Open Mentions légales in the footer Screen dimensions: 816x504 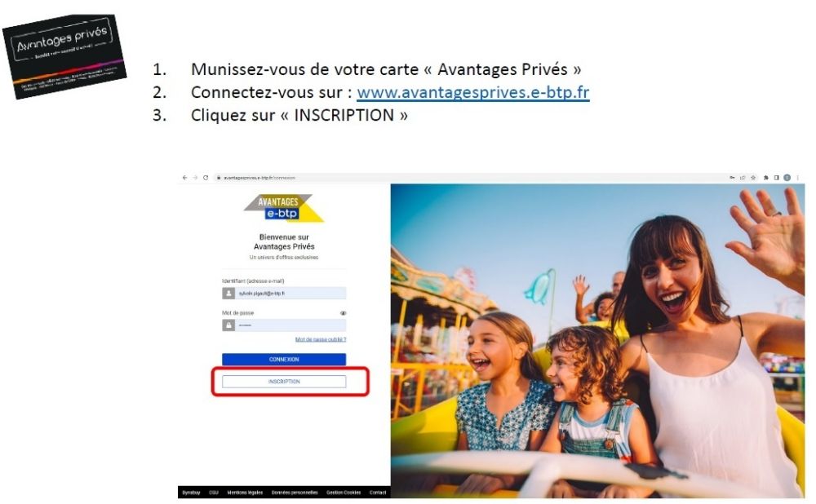pos(245,493)
